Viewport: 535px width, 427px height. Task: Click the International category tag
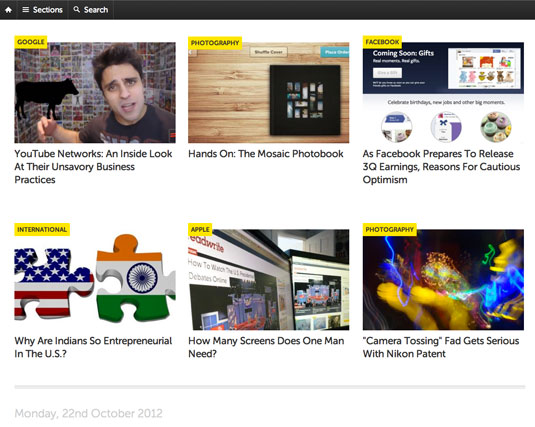(x=42, y=229)
